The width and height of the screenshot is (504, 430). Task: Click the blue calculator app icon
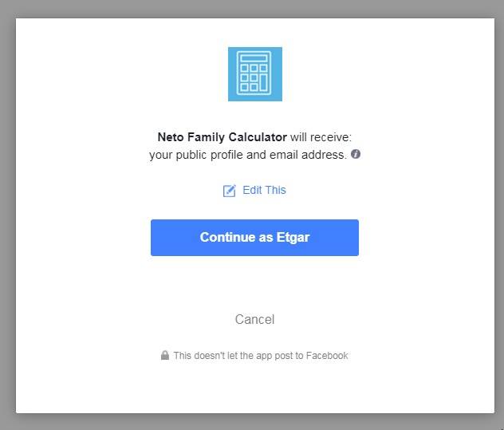pyautogui.click(x=254, y=74)
